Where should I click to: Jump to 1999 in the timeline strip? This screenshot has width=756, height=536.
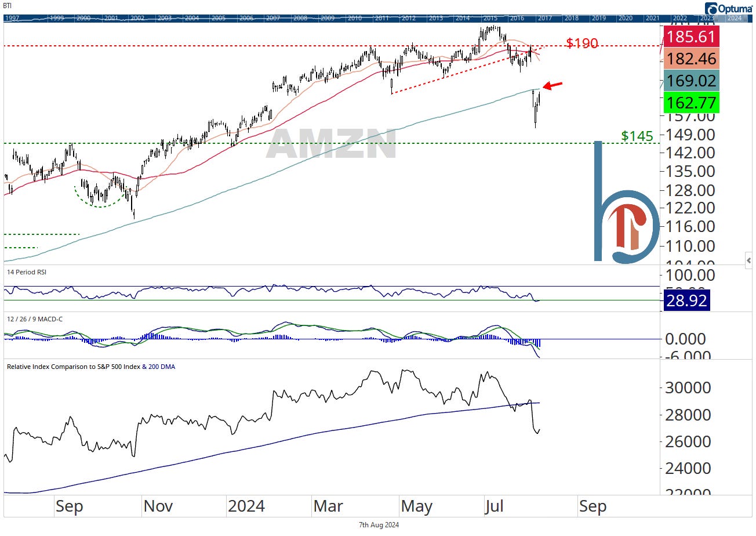(57, 18)
